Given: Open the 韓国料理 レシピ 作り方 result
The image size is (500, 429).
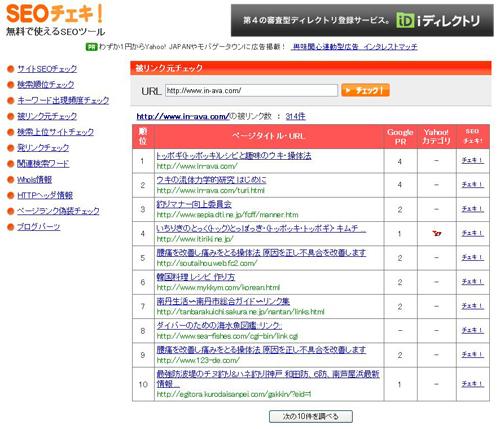Looking at the screenshot, I should pos(196,277).
